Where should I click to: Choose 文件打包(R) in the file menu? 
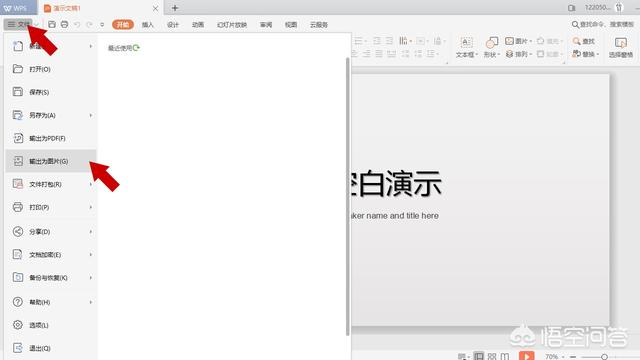point(51,184)
